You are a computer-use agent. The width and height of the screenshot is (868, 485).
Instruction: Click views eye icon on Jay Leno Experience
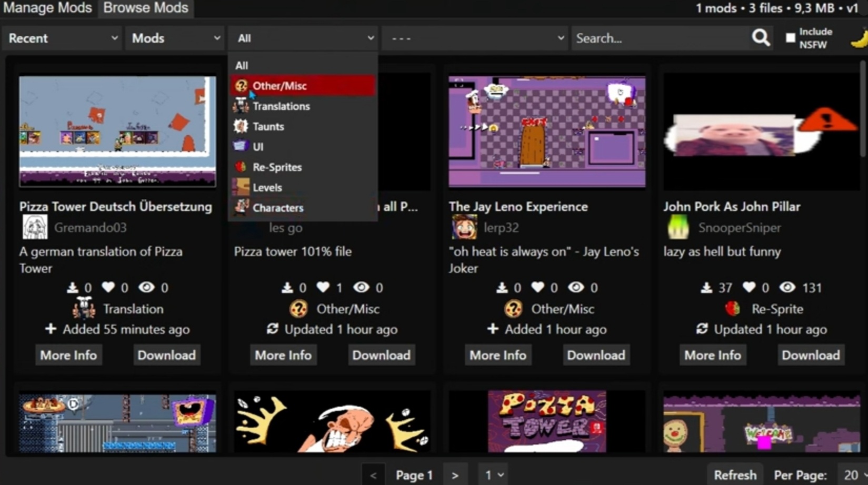pyautogui.click(x=576, y=287)
